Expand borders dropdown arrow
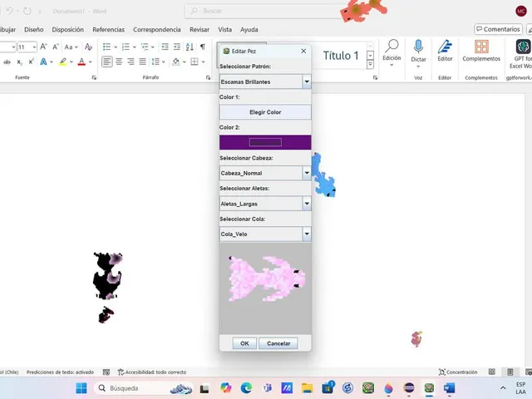The height and width of the screenshot is (399, 532). pos(203,62)
